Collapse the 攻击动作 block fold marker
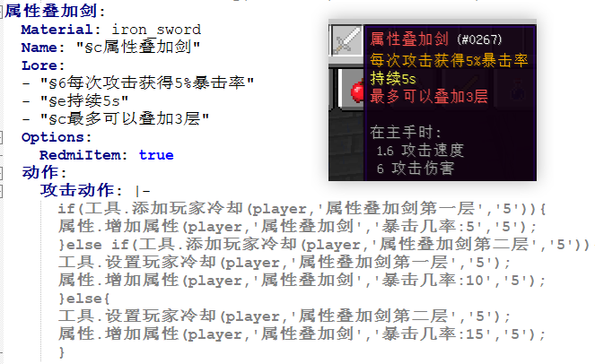Viewport: 595px width, 364px height. [x=2, y=191]
